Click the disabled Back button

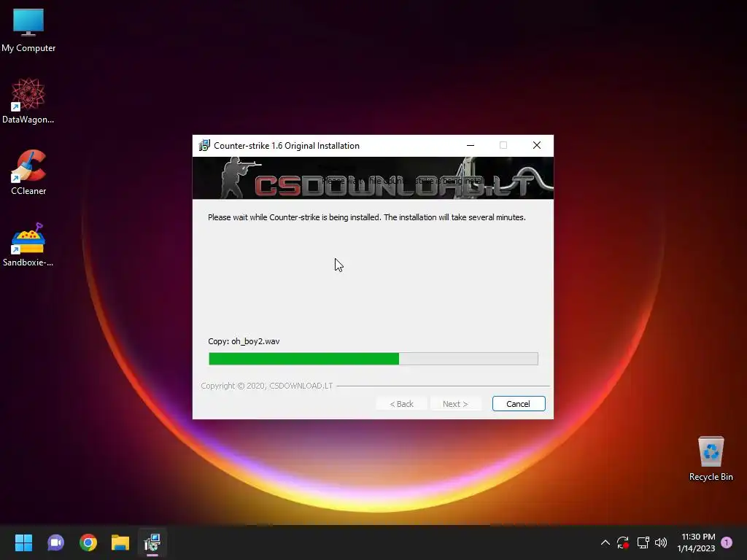402,404
